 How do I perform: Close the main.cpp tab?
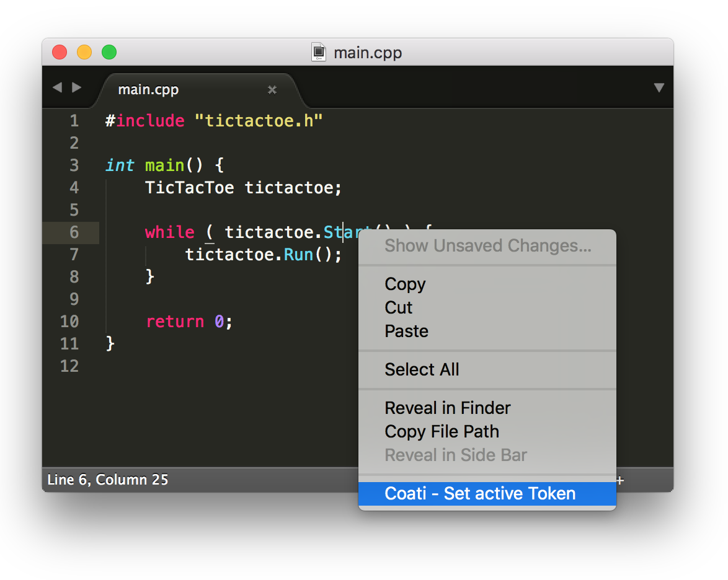point(272,90)
